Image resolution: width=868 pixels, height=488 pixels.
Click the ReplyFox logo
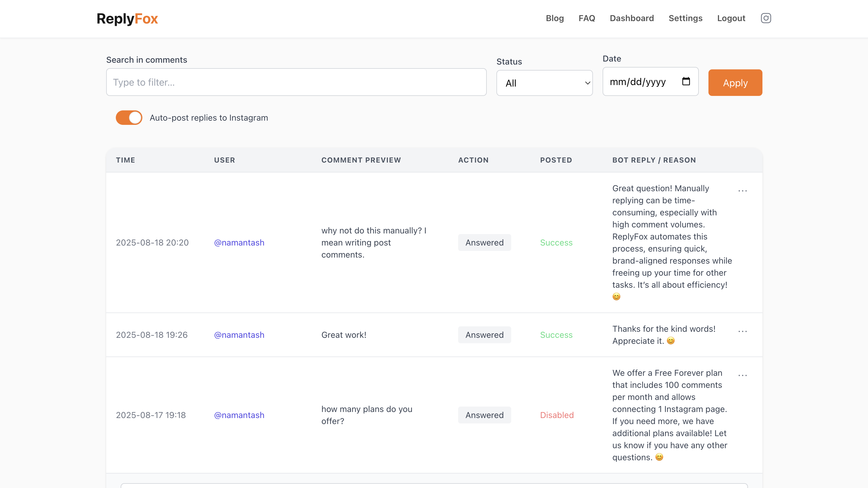[127, 19]
